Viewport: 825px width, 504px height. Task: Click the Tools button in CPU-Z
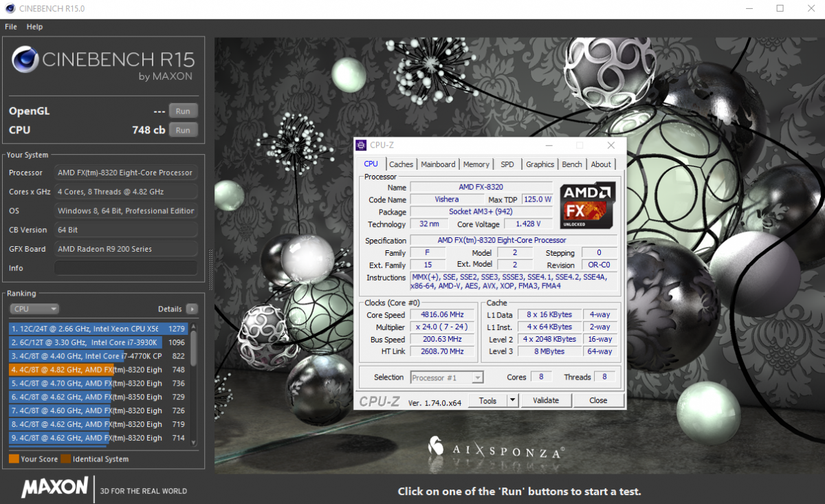click(488, 400)
